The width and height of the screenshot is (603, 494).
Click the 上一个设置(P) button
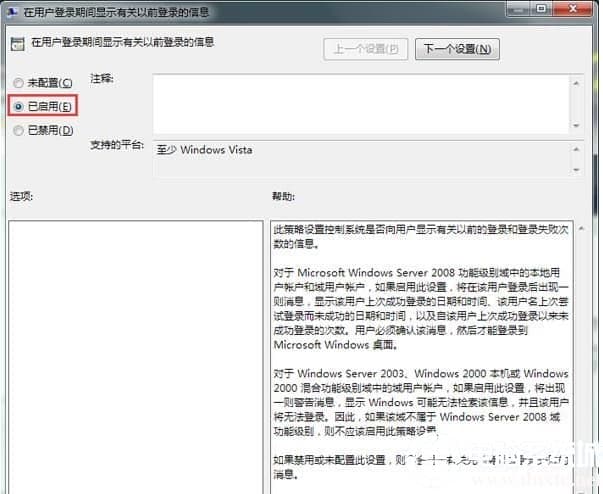366,49
